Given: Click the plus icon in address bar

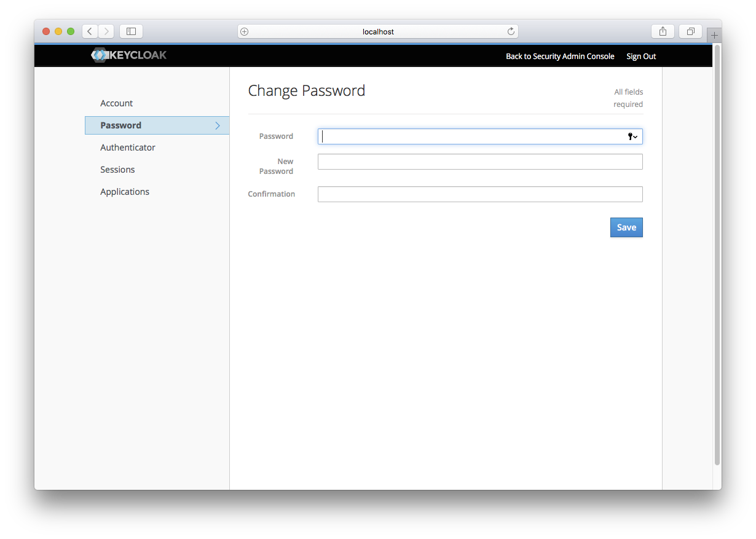Looking at the screenshot, I should 245,31.
